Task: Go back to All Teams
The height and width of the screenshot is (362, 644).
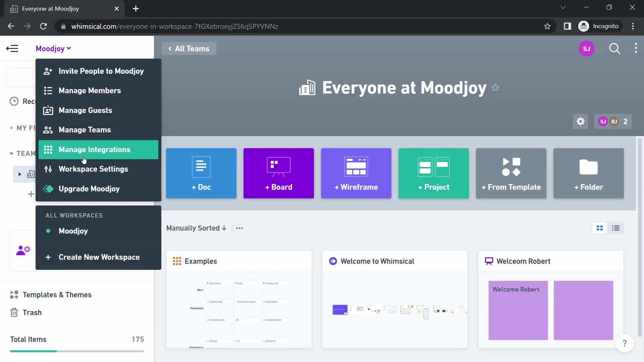Action: [x=189, y=49]
